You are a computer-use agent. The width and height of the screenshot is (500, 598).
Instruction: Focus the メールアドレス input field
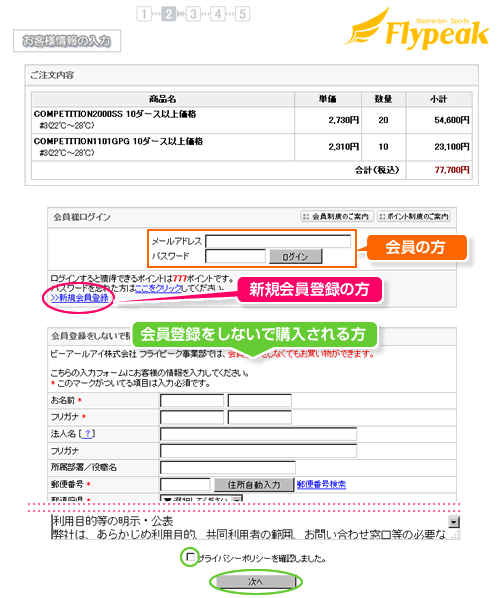pyautogui.click(x=278, y=241)
